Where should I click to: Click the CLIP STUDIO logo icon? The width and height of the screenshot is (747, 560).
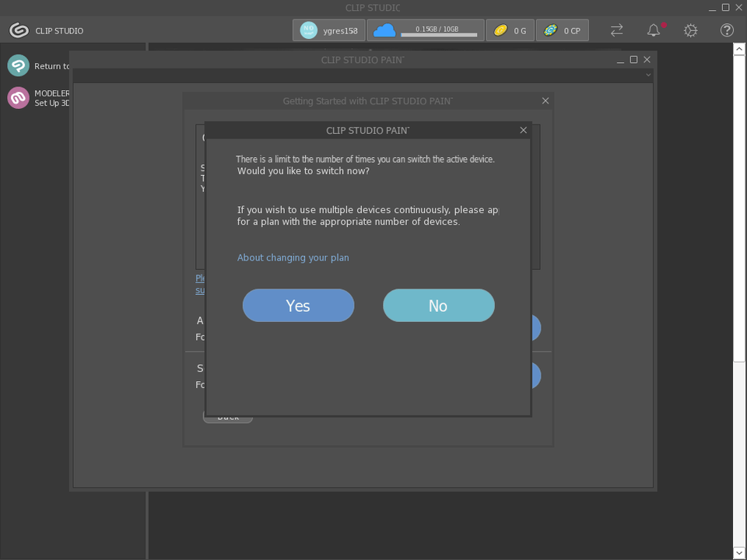point(19,30)
